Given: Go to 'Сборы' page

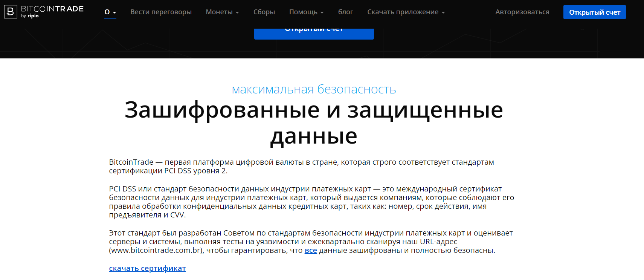Looking at the screenshot, I should click(264, 12).
